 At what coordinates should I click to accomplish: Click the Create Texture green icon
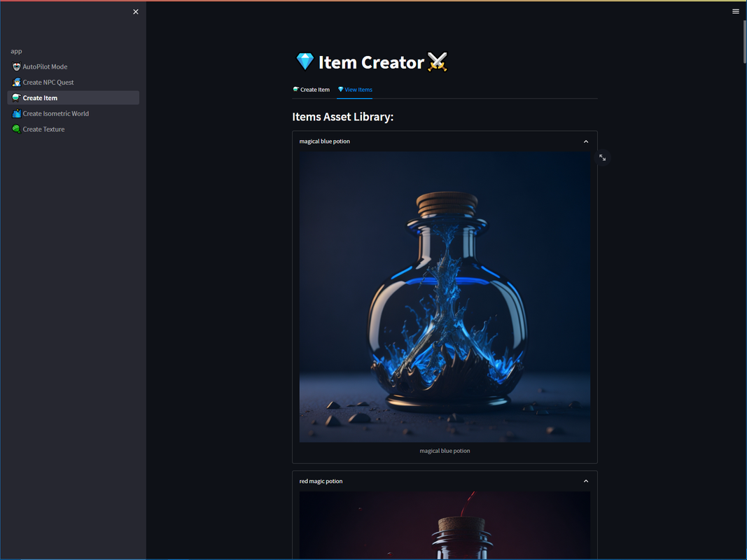(17, 129)
